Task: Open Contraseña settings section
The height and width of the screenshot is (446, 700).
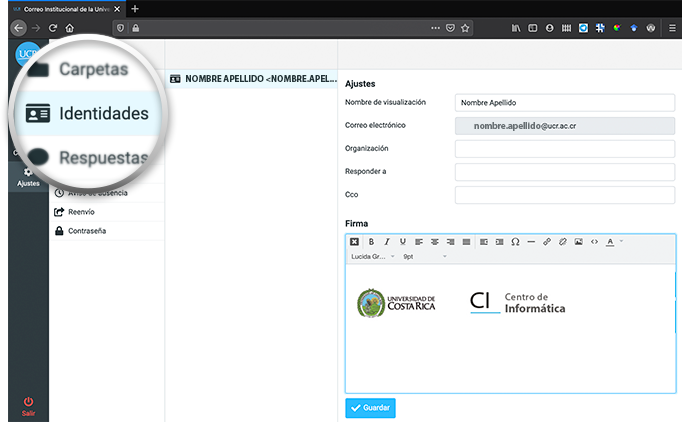Action: (x=87, y=231)
